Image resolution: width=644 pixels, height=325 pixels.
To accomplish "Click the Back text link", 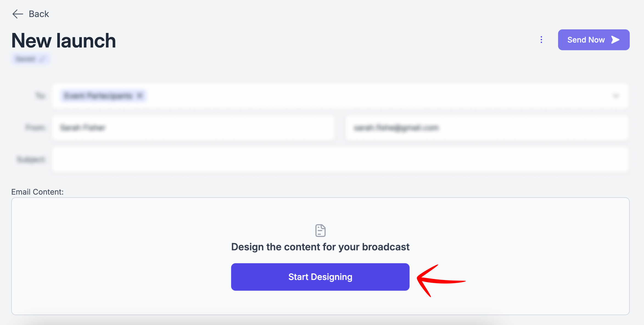I will click(x=39, y=14).
